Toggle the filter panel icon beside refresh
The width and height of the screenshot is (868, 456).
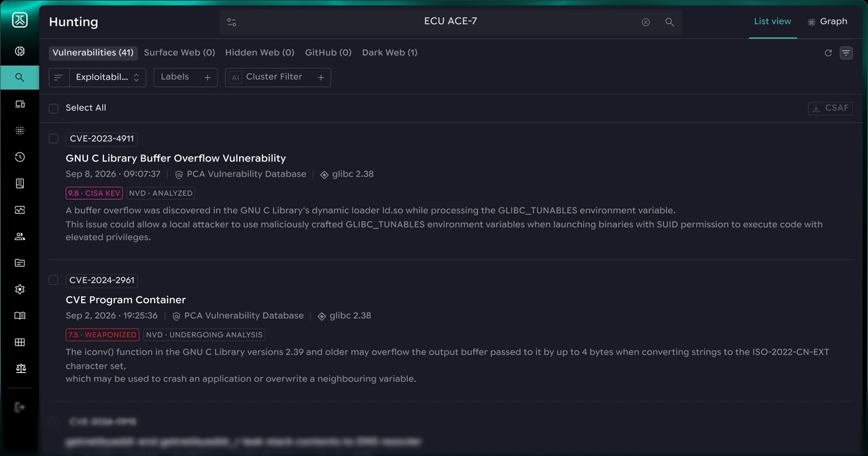pos(846,53)
